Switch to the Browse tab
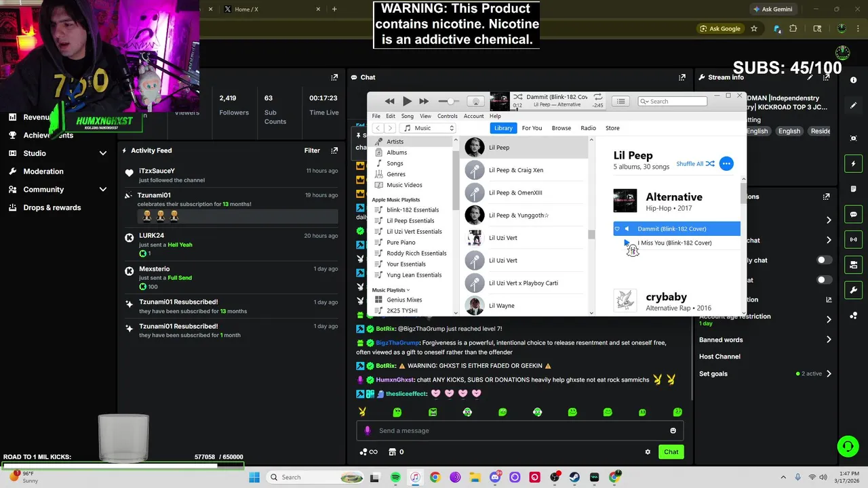868x488 pixels. [x=561, y=128]
